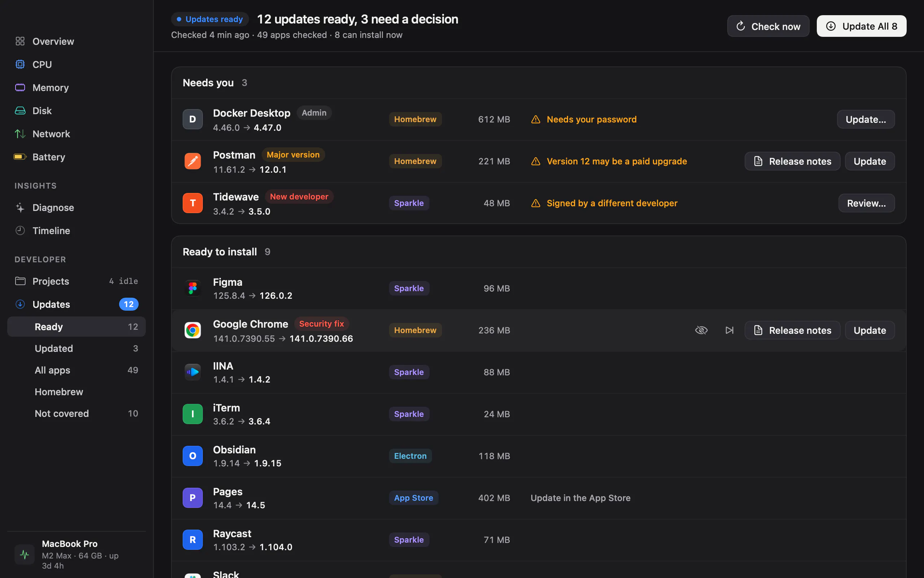Click the MacBook Pro status card

77,554
